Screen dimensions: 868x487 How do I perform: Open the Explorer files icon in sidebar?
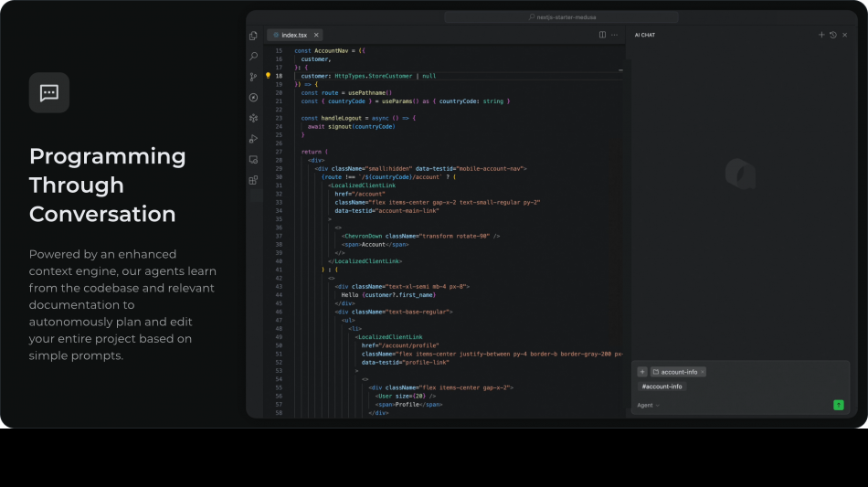tap(253, 36)
